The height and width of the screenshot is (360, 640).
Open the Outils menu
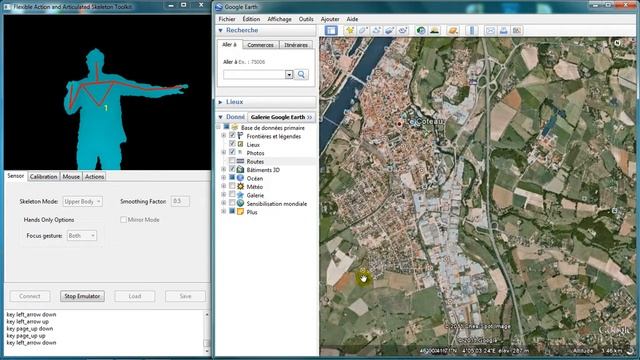(306, 19)
